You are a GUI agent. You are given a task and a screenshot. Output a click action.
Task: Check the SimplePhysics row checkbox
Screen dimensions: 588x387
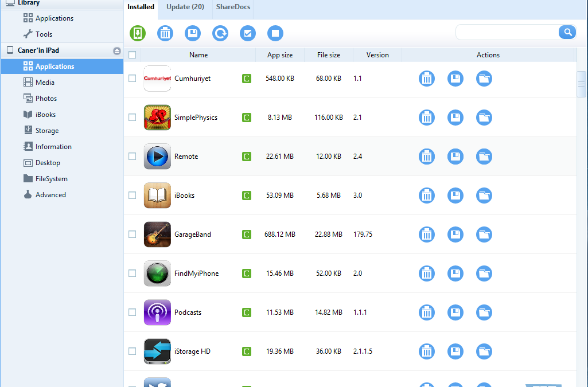click(x=133, y=118)
